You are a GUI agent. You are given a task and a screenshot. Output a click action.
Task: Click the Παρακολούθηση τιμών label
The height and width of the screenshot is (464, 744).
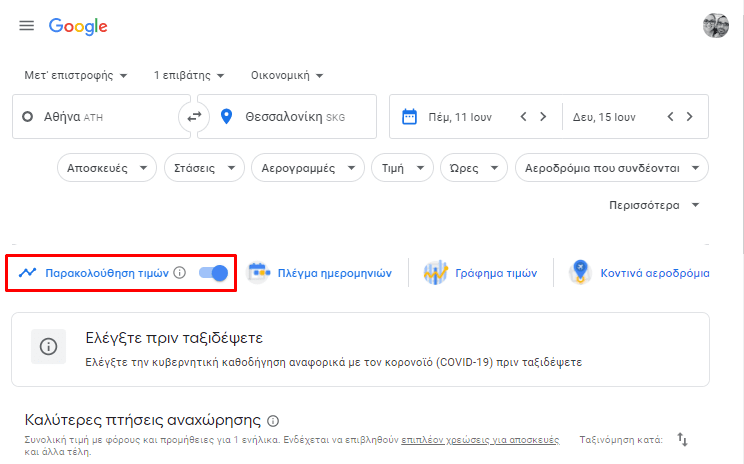(x=107, y=273)
